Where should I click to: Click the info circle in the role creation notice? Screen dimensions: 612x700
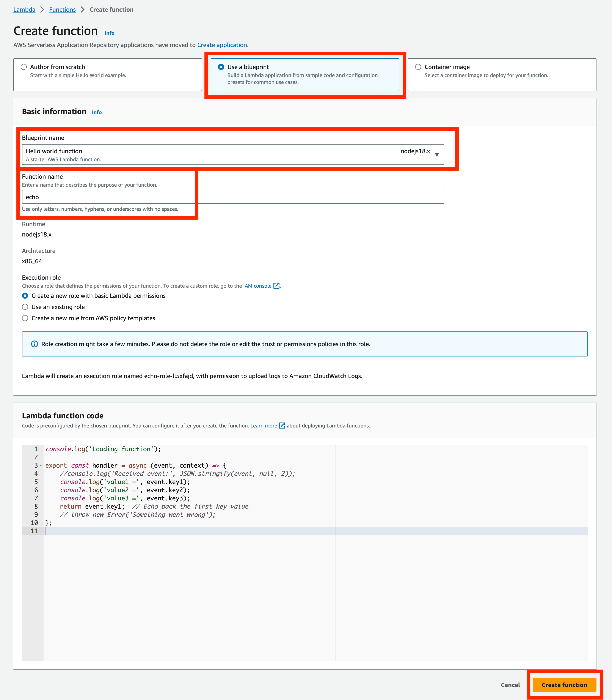pyautogui.click(x=35, y=344)
